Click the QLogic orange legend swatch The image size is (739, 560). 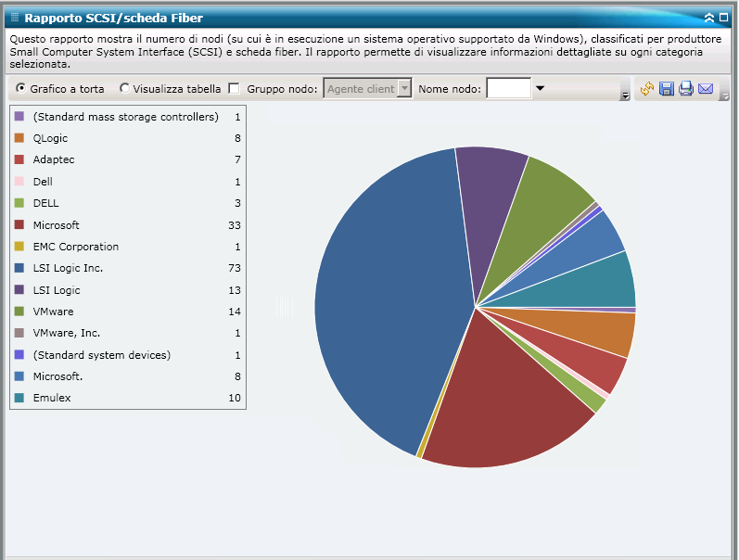[19, 138]
